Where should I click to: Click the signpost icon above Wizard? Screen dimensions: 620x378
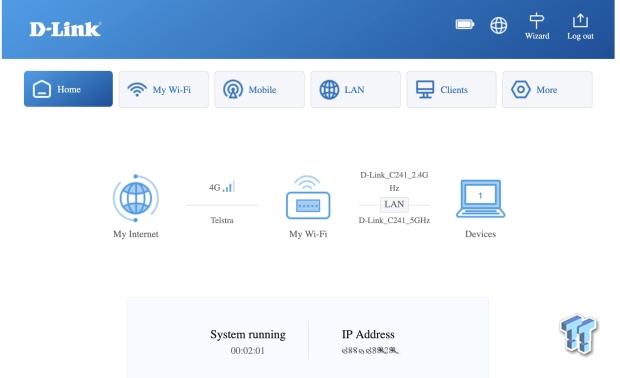point(537,21)
